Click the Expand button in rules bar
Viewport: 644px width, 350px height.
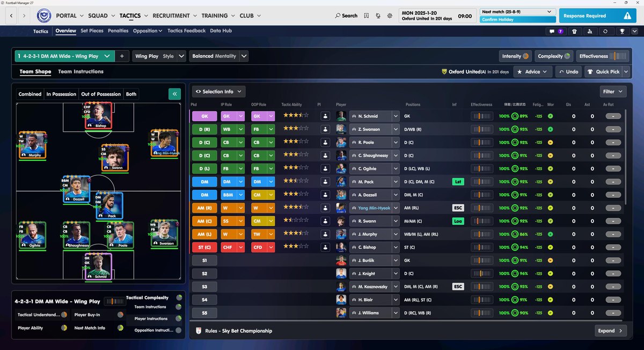(x=610, y=331)
